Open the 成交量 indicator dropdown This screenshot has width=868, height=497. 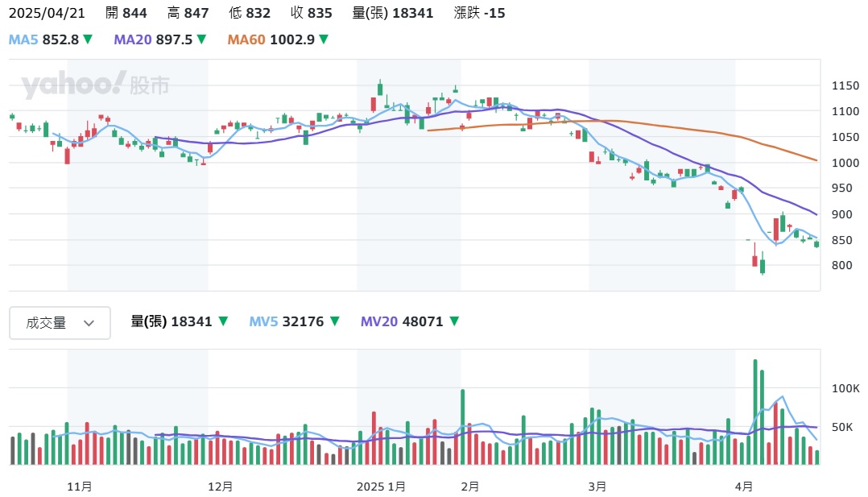pyautogui.click(x=58, y=323)
